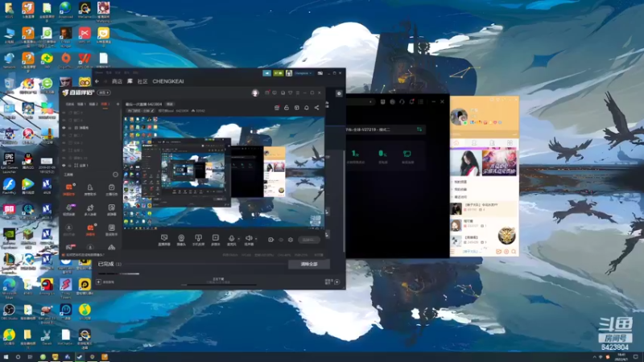Open Steam 库 tab
The image size is (644, 362).
point(130,81)
